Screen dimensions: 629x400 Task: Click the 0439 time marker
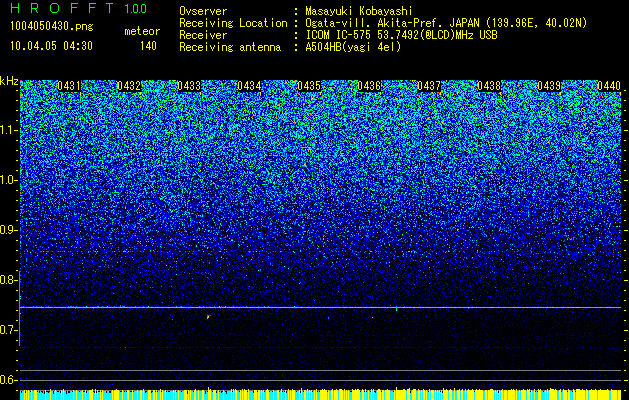pyautogui.click(x=549, y=86)
